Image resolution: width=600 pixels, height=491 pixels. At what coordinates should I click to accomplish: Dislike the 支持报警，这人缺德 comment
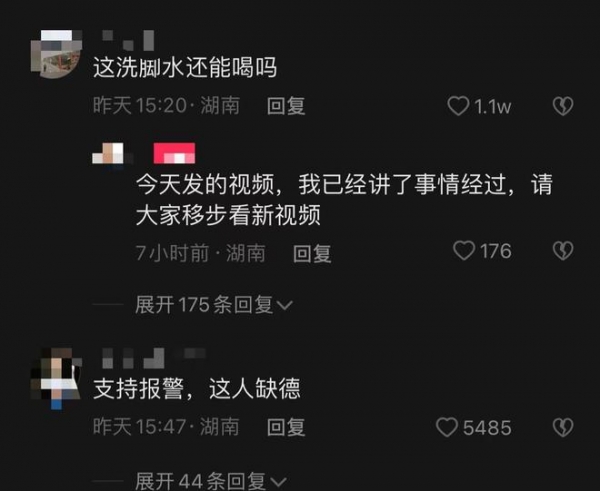point(563,427)
